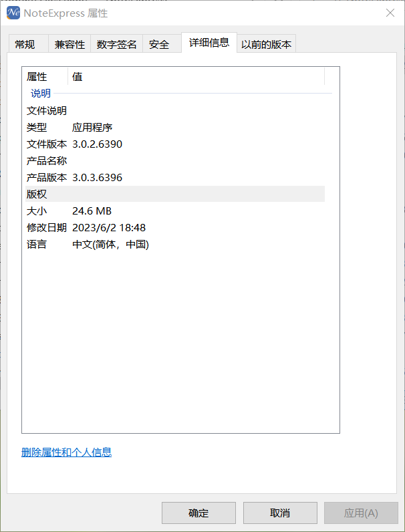Click the NoteExpress icon in the title bar

[13, 13]
